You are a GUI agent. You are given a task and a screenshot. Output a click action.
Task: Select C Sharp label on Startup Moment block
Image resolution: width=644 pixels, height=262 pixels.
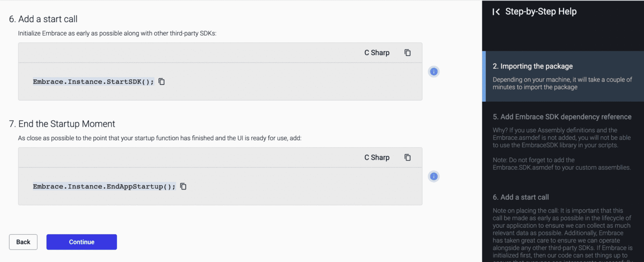377,157
